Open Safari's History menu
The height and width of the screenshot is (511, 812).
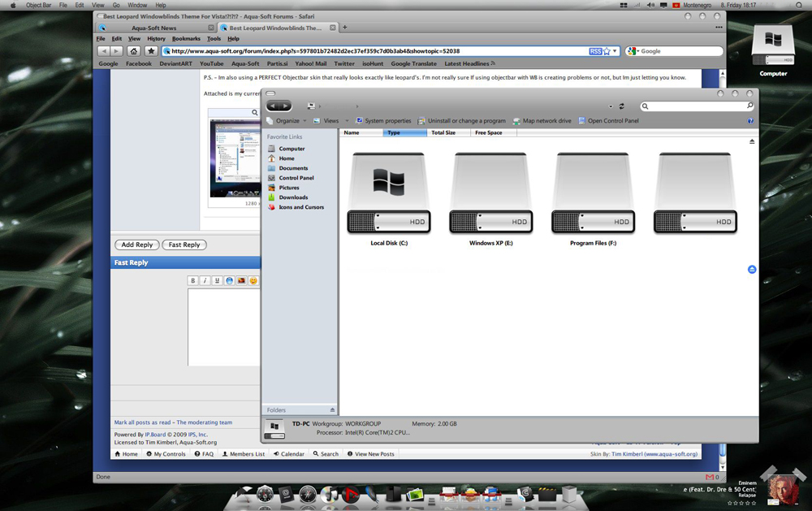tap(156, 39)
